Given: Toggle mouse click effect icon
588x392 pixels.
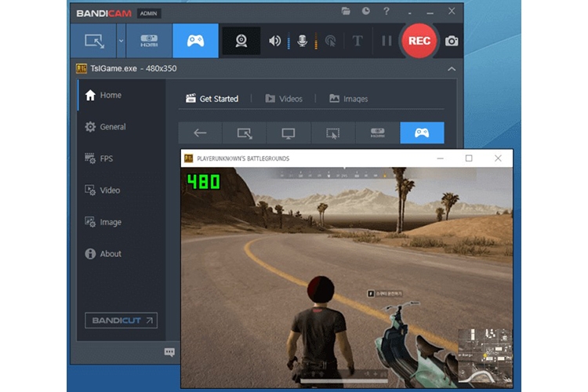Looking at the screenshot, I should click(x=330, y=41).
